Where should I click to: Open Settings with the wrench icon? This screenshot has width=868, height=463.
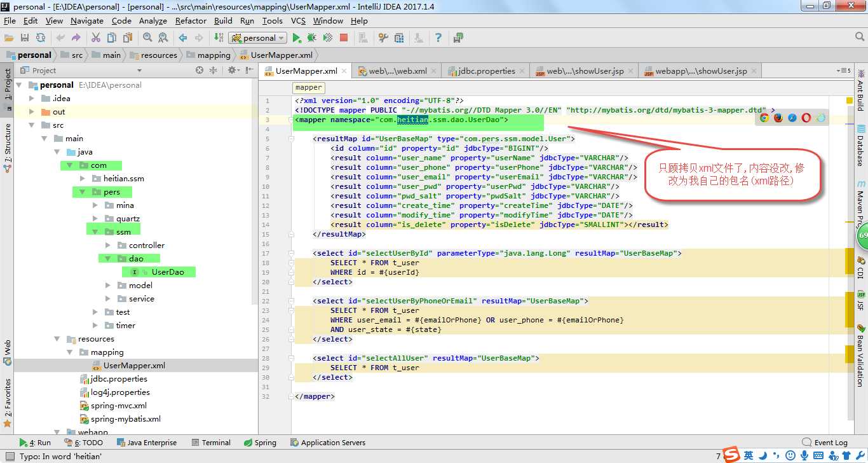coord(383,38)
